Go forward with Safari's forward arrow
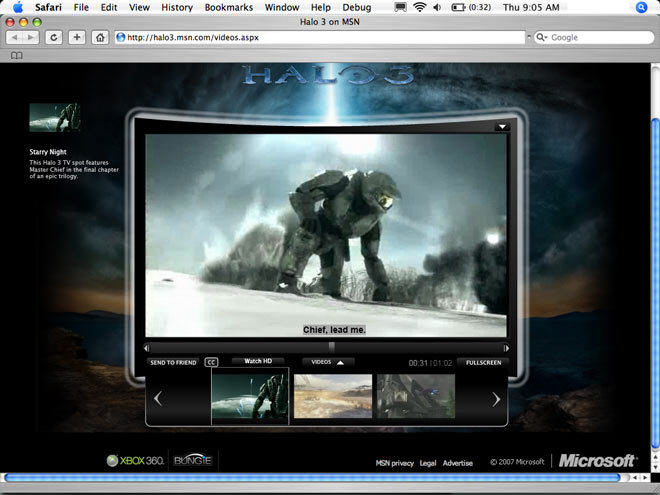Screen dimensions: 660x495 coord(31,37)
